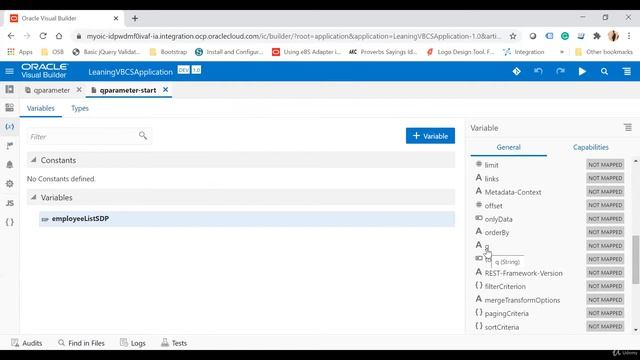Open Chrome profile avatar
The image size is (640, 360).
point(613,36)
